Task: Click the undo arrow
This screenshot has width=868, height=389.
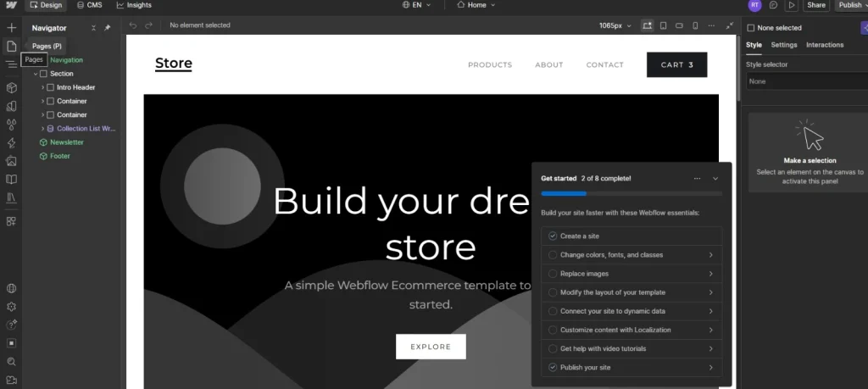Action: coord(133,25)
